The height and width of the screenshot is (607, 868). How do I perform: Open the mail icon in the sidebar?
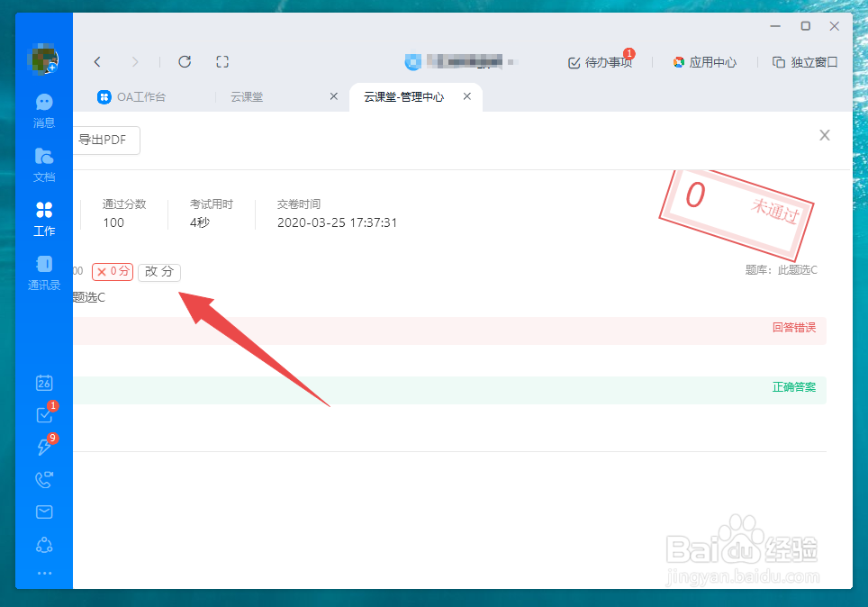(43, 512)
